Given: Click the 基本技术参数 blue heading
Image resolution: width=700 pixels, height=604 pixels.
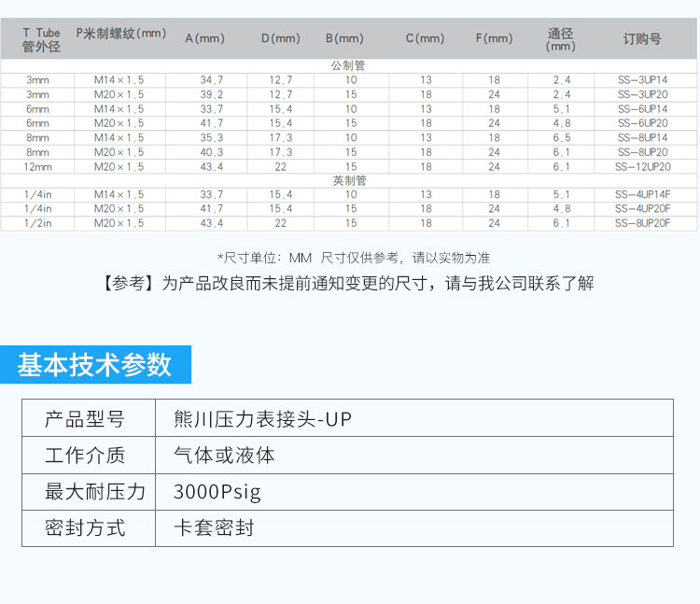Looking at the screenshot, I should pos(95,364).
